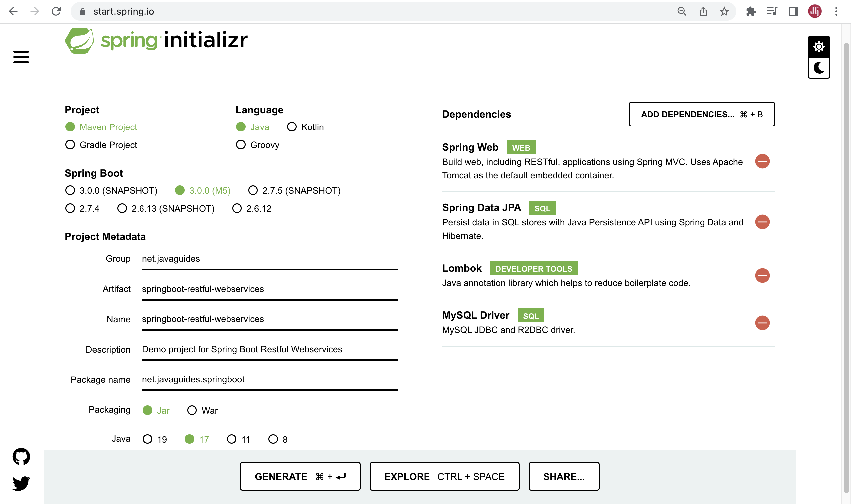This screenshot has width=851, height=504.
Task: Click the Share button
Action: (x=564, y=476)
